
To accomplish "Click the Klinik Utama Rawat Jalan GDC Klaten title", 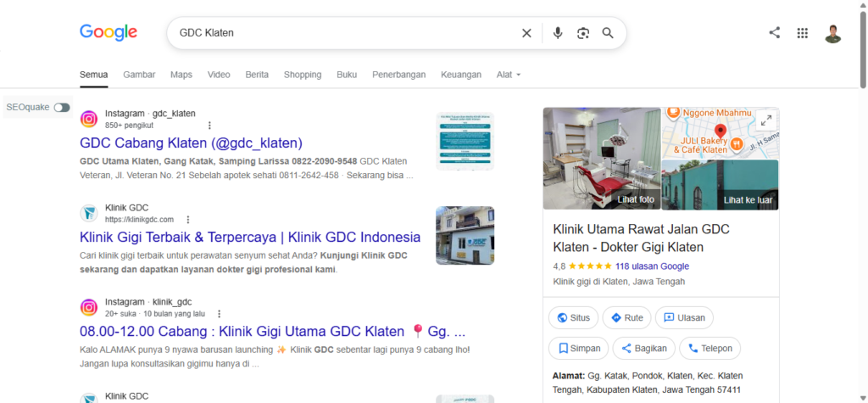I will pos(641,238).
